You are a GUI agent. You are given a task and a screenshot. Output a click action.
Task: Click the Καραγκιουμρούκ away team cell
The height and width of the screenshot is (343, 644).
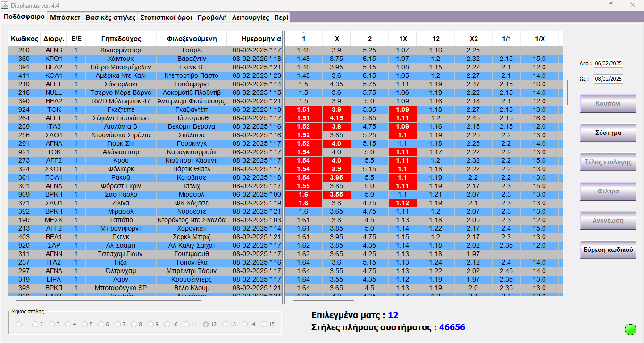point(192,152)
